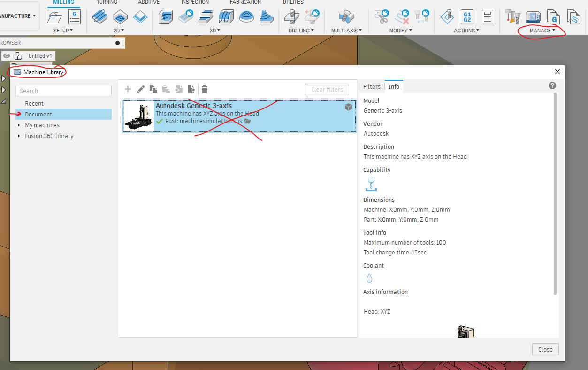Click the pencil edit machine icon
Screen dimensions: 588x370
coord(141,89)
